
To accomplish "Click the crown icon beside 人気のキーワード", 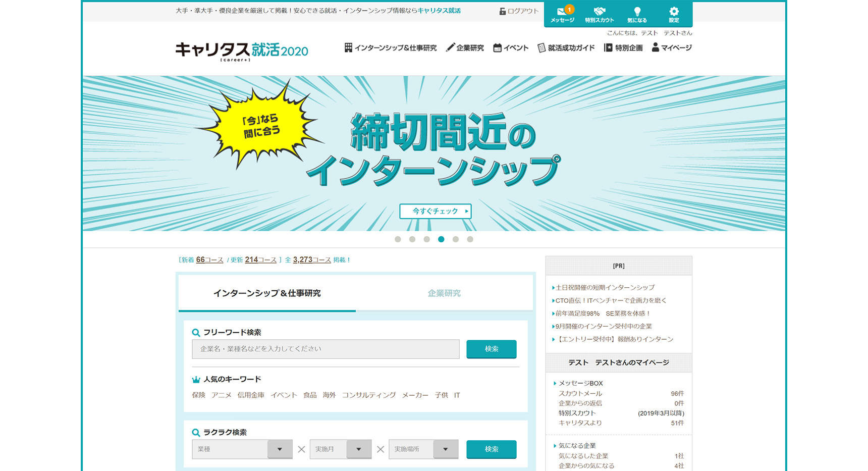I will tap(196, 380).
